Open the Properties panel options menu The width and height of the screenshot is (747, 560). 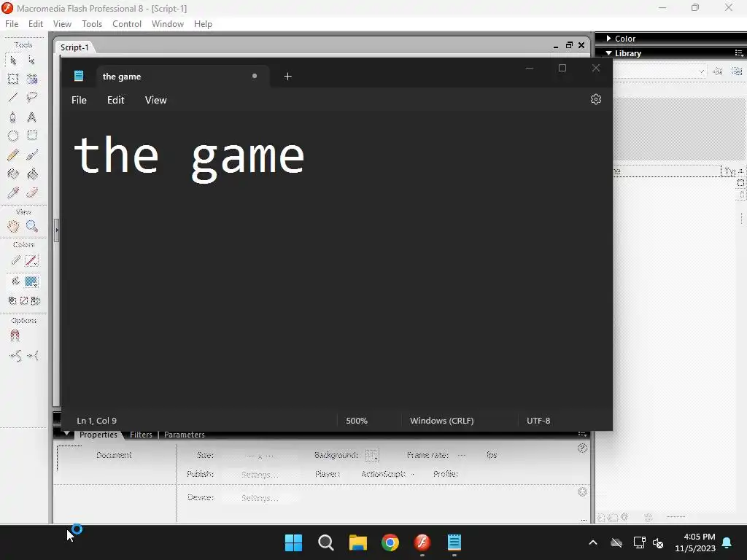pos(582,435)
